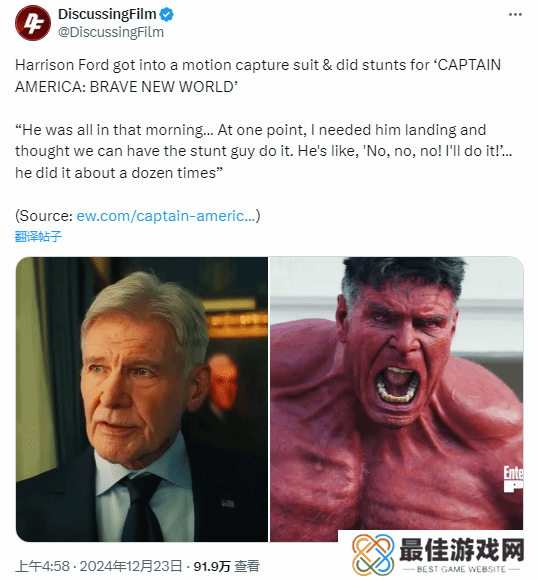Open the ew.com/captain-americ... source link
This screenshot has height=580, width=538.
166,216
